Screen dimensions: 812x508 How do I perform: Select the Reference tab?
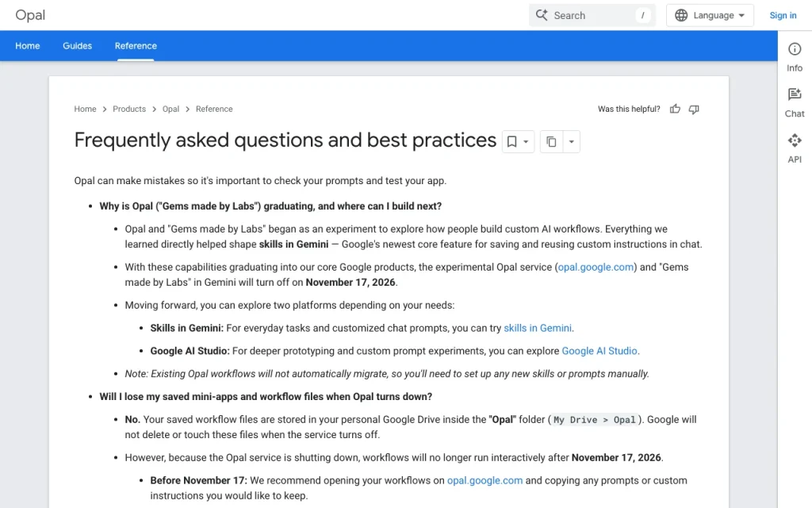click(x=136, y=45)
